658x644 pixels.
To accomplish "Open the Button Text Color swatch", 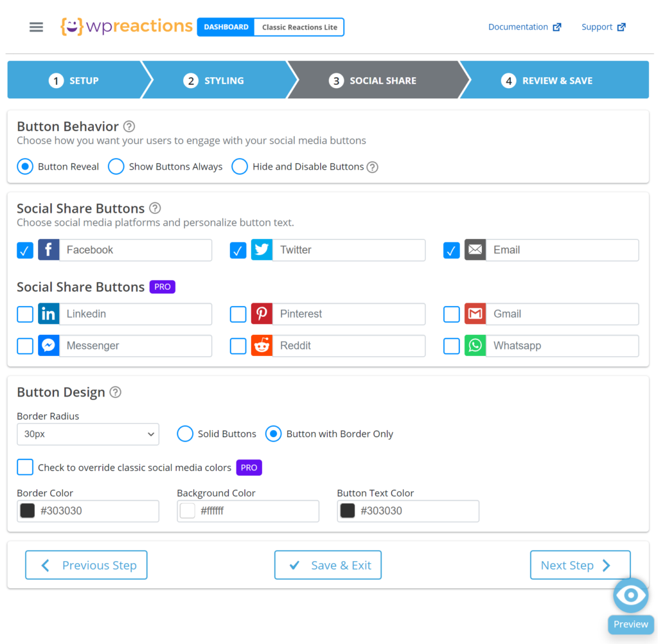I will coord(348,511).
